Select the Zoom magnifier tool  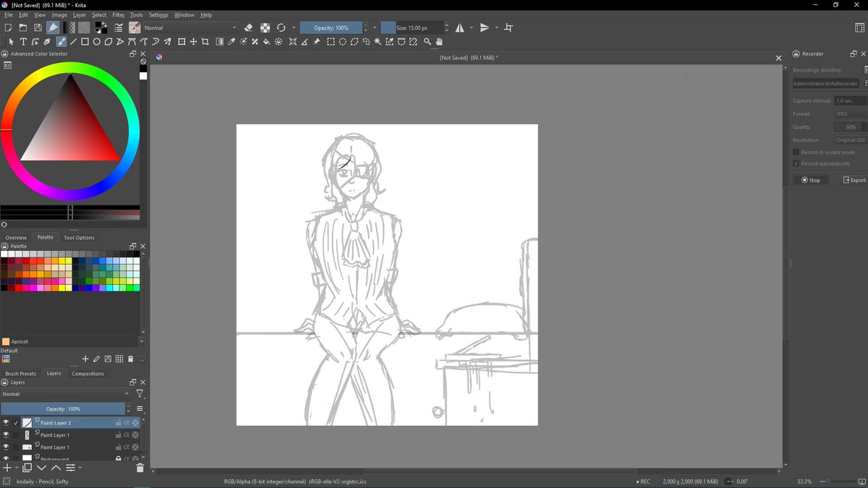point(427,42)
